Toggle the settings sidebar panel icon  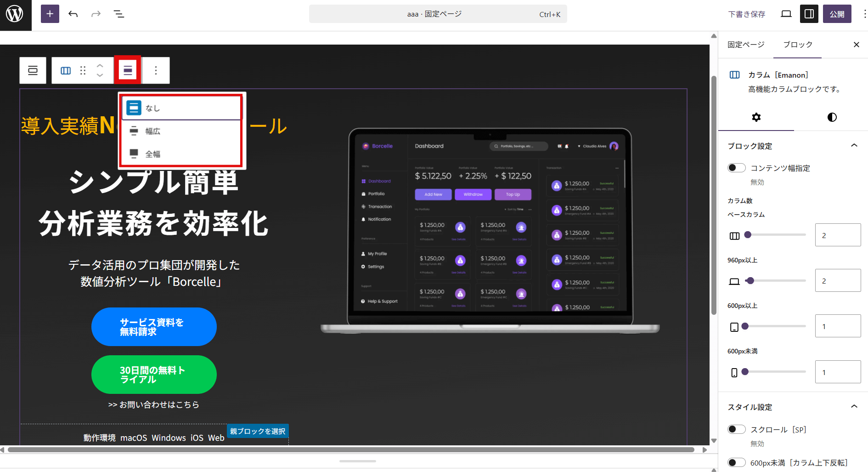coord(809,14)
